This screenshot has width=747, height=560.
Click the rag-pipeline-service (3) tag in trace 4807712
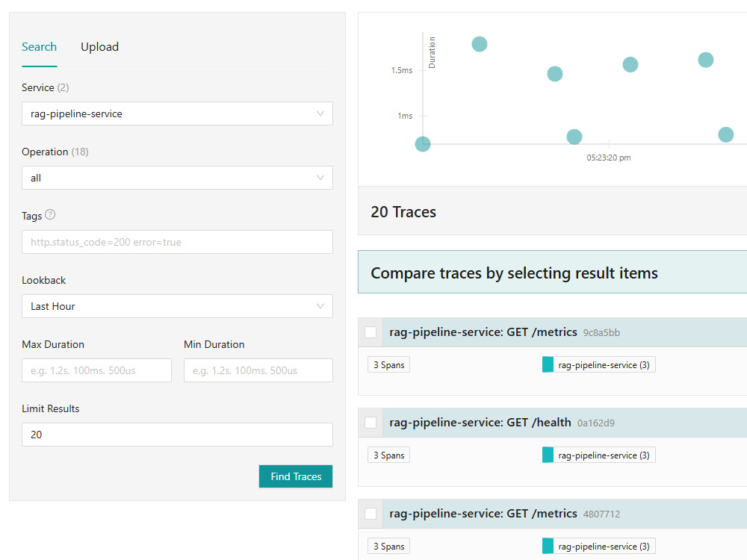pos(599,547)
